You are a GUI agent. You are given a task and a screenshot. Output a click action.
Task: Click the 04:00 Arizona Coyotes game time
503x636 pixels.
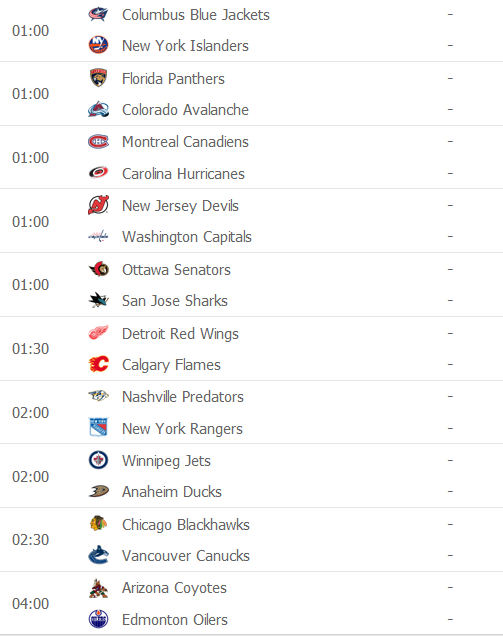tap(30, 604)
